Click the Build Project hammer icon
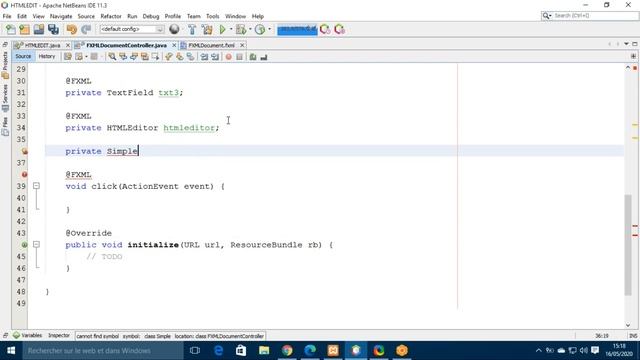The height and width of the screenshot is (360, 640). pyautogui.click(x=192, y=29)
